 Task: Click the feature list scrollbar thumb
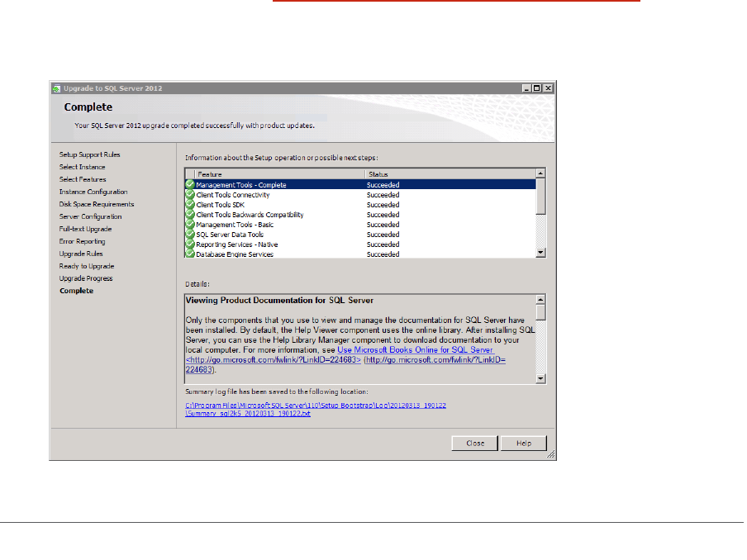pos(540,197)
